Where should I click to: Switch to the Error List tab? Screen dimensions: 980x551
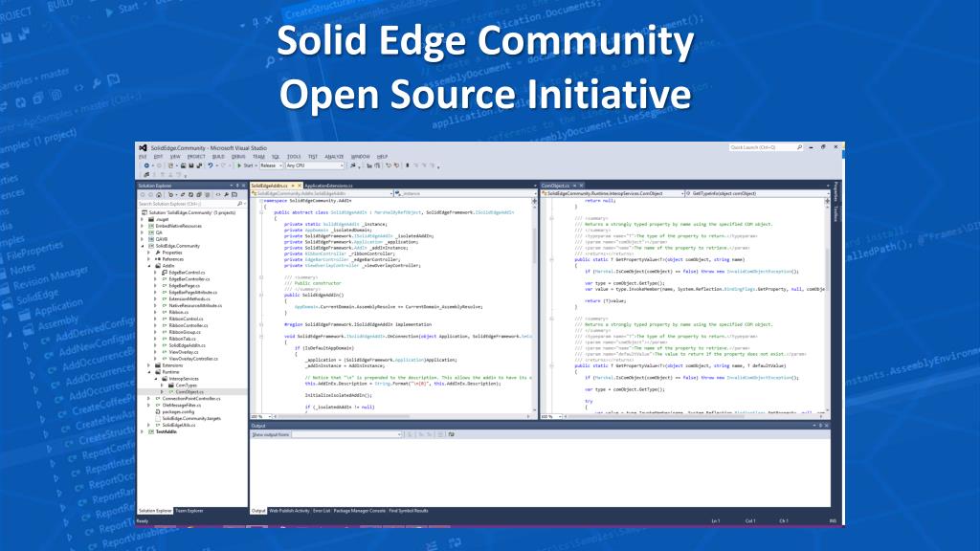pos(322,511)
